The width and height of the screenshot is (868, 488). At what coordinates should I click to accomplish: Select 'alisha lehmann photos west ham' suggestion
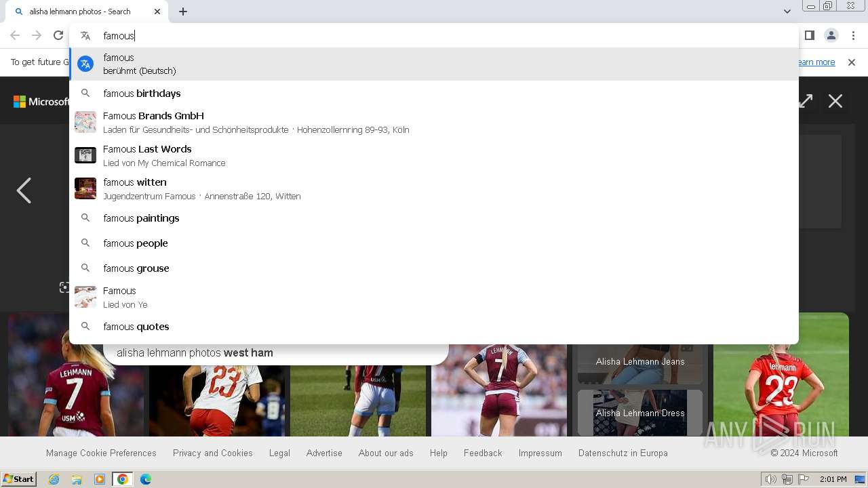(x=276, y=353)
